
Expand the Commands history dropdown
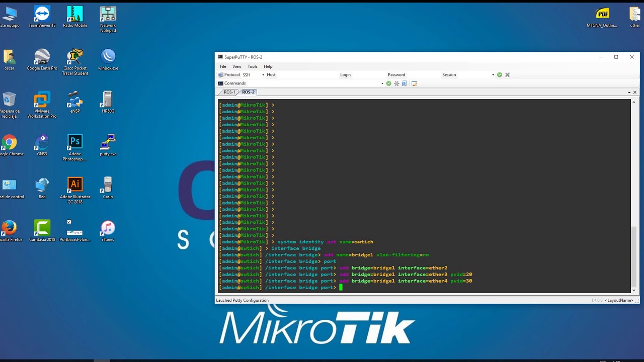[382, 83]
